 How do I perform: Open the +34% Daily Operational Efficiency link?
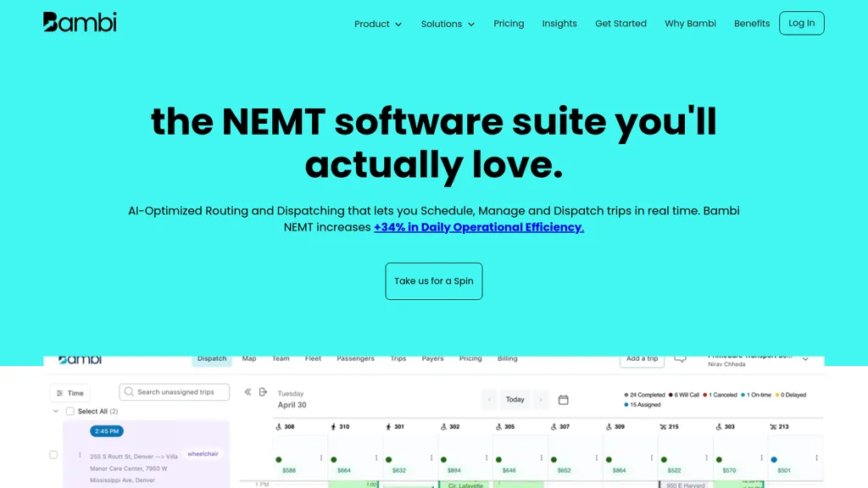pos(479,227)
